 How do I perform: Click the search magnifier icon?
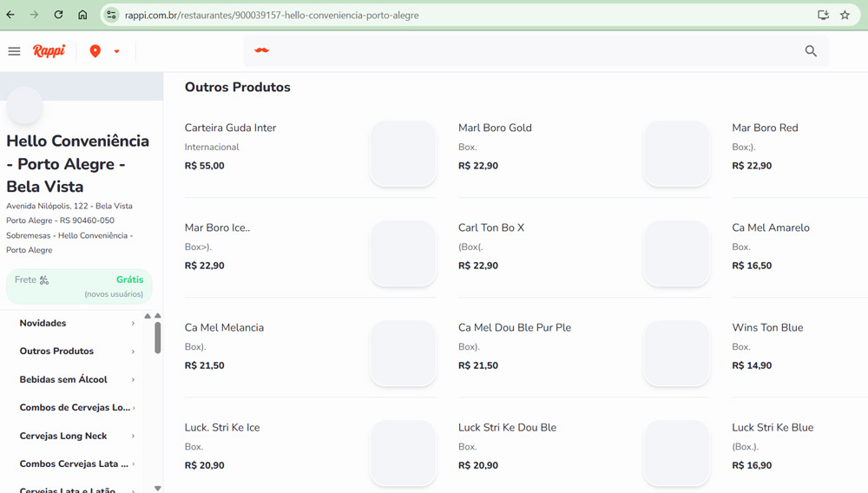click(811, 51)
